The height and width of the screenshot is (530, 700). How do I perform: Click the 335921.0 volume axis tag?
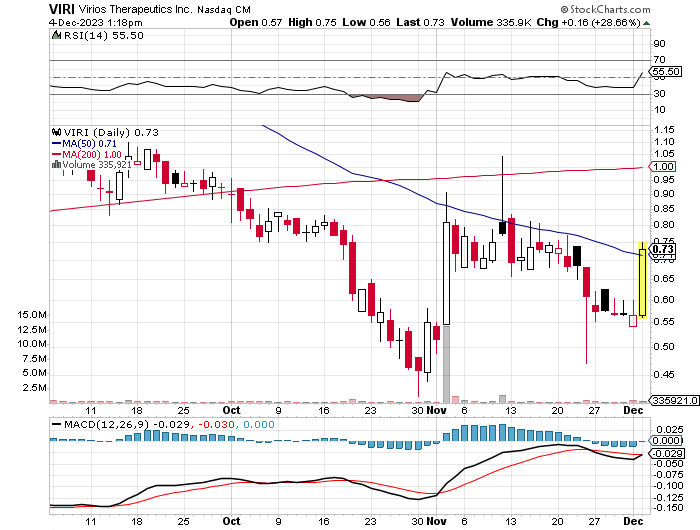675,400
